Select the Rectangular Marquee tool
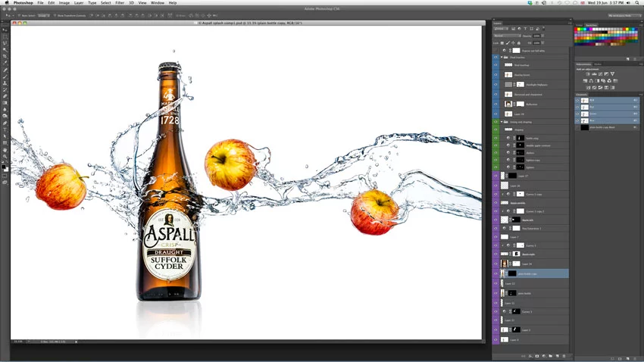The width and height of the screenshot is (644, 362). point(5,36)
